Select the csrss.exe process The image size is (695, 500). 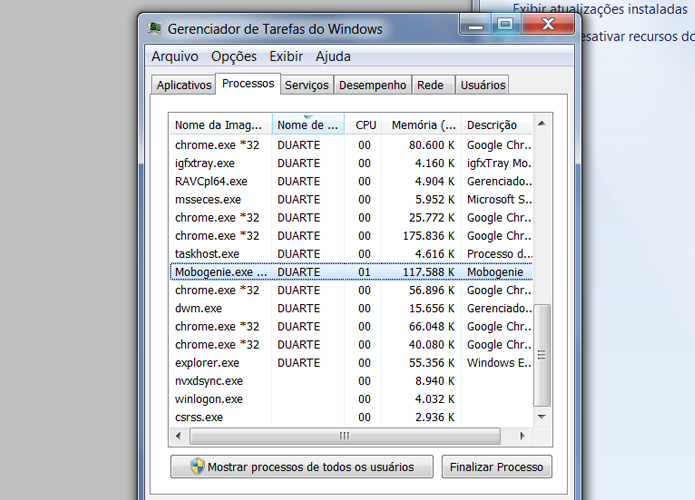(x=351, y=417)
